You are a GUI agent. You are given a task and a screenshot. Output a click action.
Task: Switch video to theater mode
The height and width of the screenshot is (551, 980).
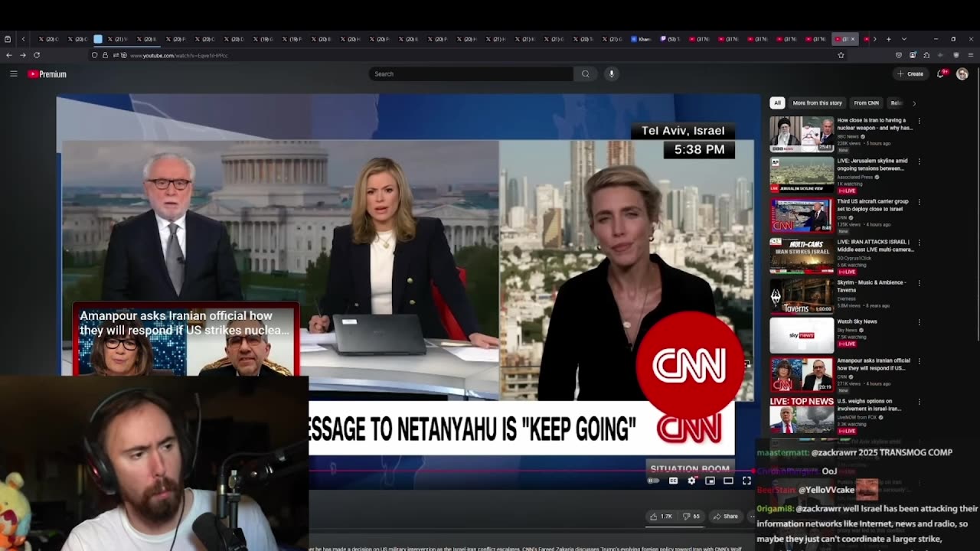pyautogui.click(x=728, y=481)
